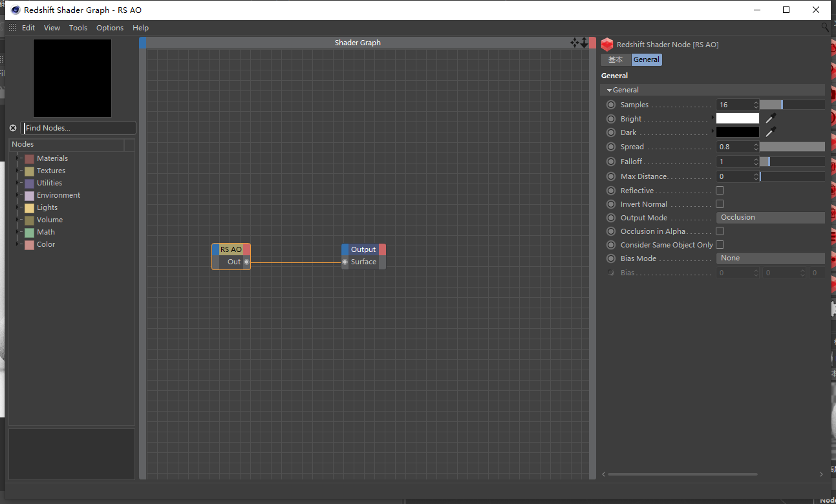Viewport: 836px width, 504px height.
Task: Click the Math category color icon
Action: click(29, 233)
